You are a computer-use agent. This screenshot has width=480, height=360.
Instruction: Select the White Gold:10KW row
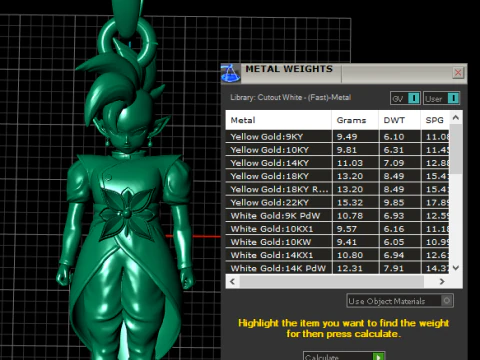(x=337, y=242)
